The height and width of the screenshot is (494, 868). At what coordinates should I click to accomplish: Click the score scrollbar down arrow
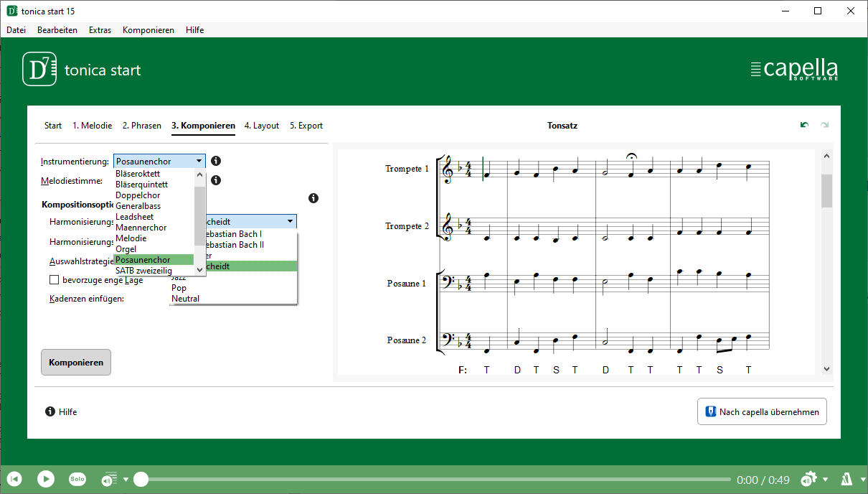(x=826, y=368)
